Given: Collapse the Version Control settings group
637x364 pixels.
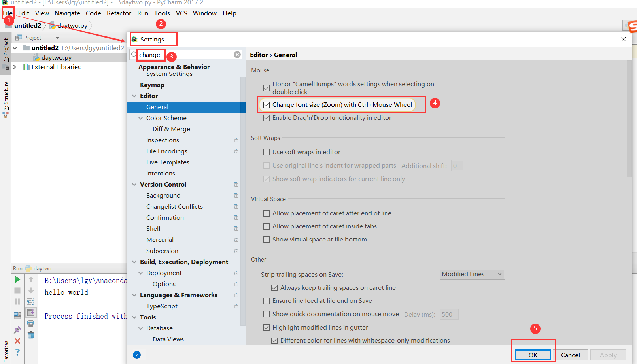Looking at the screenshot, I should point(134,185).
